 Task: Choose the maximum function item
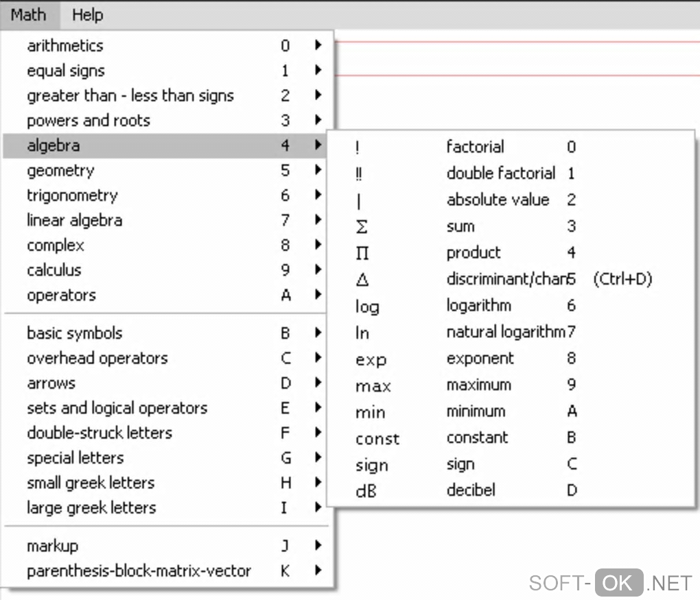pyautogui.click(x=478, y=385)
